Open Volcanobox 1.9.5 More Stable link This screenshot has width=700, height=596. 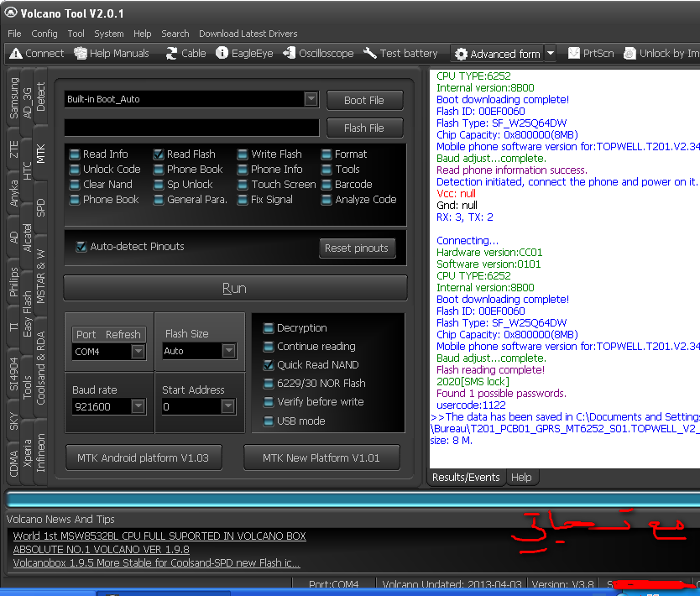click(x=156, y=563)
